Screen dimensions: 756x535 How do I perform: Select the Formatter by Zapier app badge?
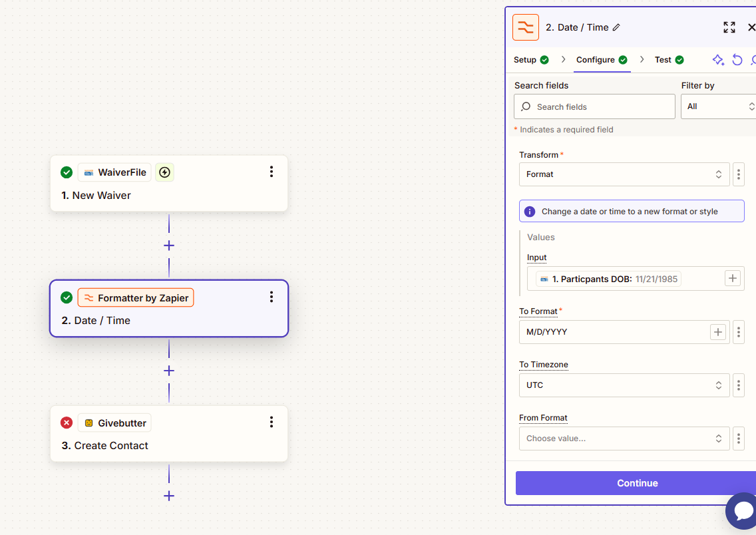(136, 297)
